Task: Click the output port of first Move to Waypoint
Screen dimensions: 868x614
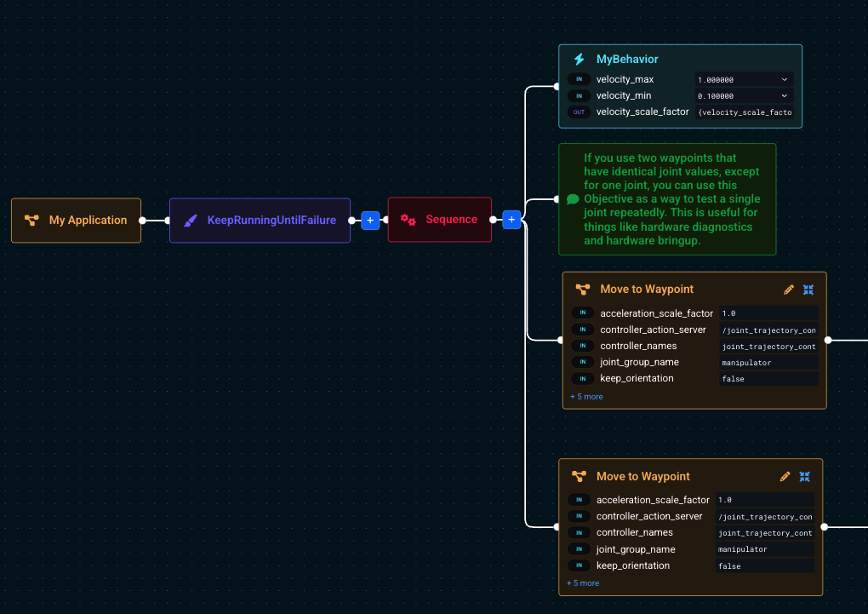Action: pos(828,341)
